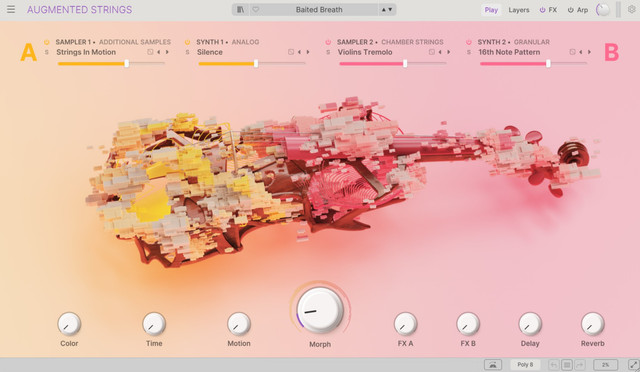The image size is (640, 372).
Task: Click the FX A knob
Action: [405, 324]
